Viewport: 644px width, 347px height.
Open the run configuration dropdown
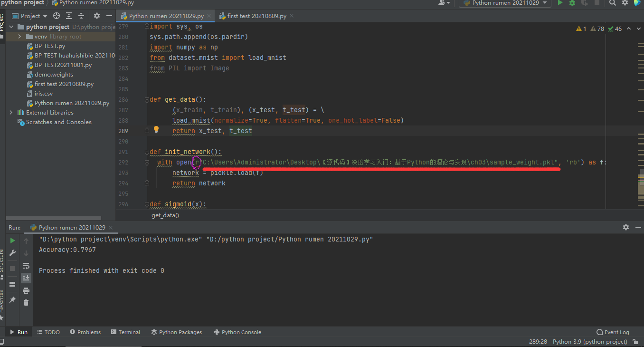click(x=504, y=3)
